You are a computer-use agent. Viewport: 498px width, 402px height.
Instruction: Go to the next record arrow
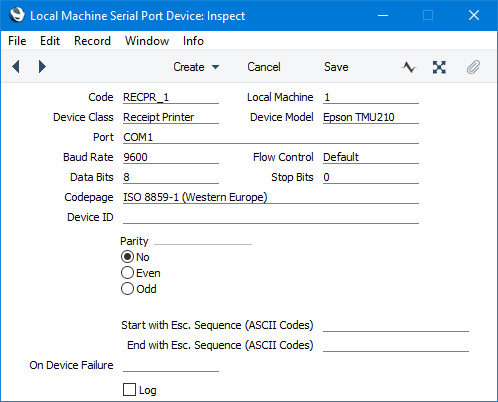pos(42,67)
